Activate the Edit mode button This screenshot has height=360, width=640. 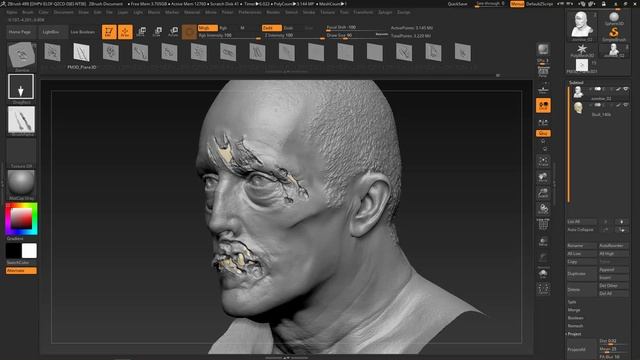click(x=109, y=32)
